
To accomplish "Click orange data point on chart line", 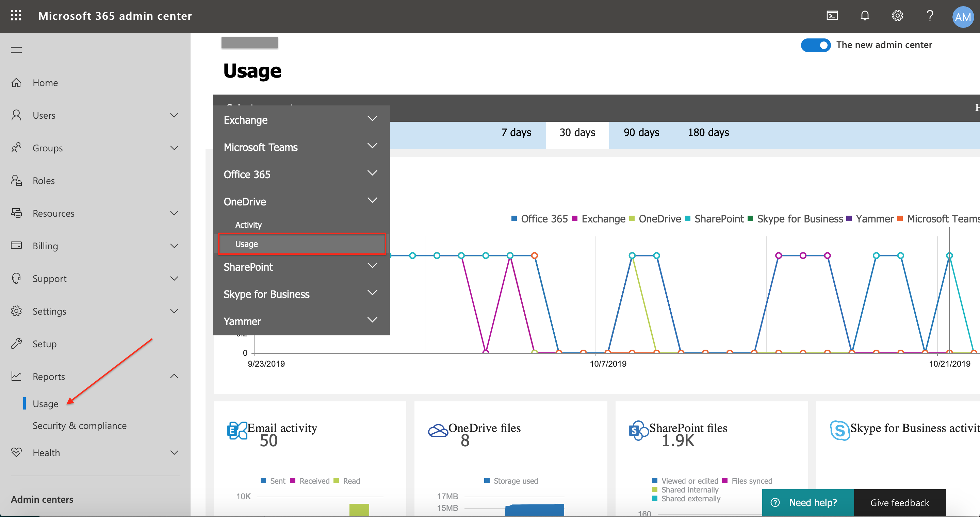I will (x=535, y=255).
